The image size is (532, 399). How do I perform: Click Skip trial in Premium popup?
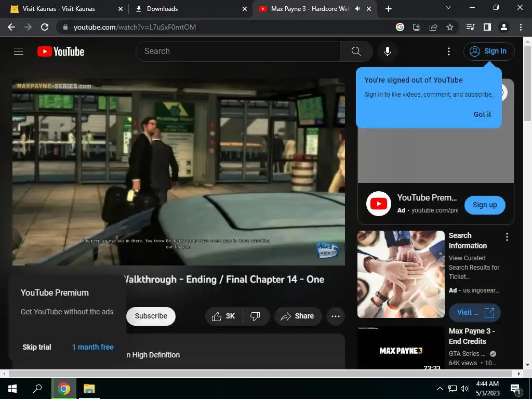click(37, 347)
